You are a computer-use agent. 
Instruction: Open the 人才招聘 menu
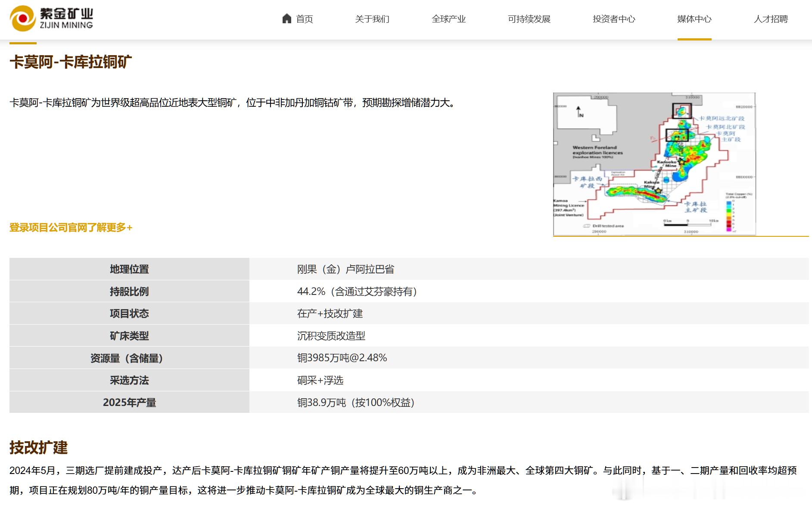click(771, 19)
